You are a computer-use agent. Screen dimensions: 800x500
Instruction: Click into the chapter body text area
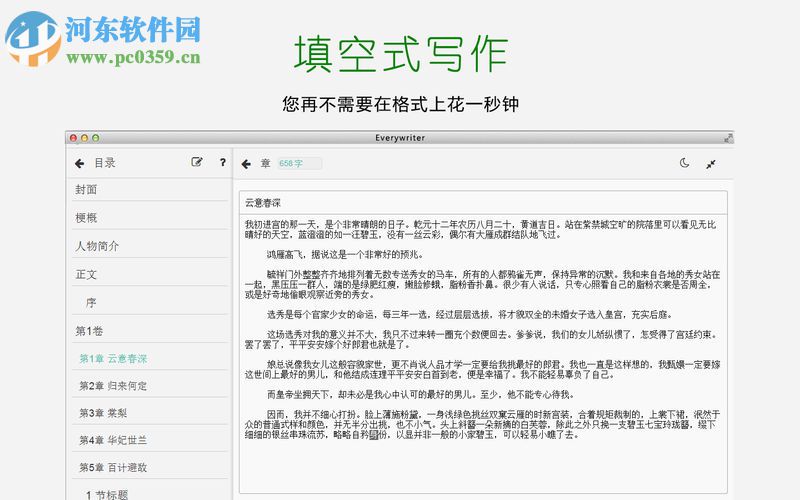tap(483, 354)
